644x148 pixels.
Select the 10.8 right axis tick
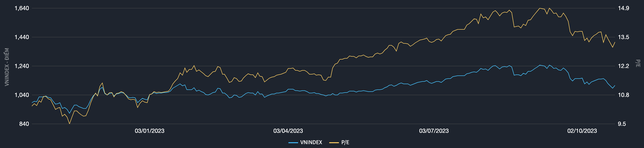pos(623,95)
